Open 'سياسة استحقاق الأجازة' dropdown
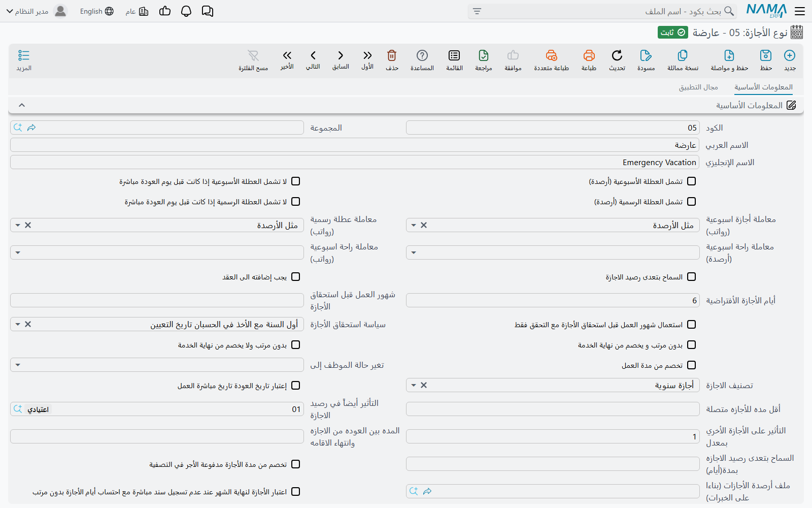The height and width of the screenshot is (508, 812). tap(18, 324)
